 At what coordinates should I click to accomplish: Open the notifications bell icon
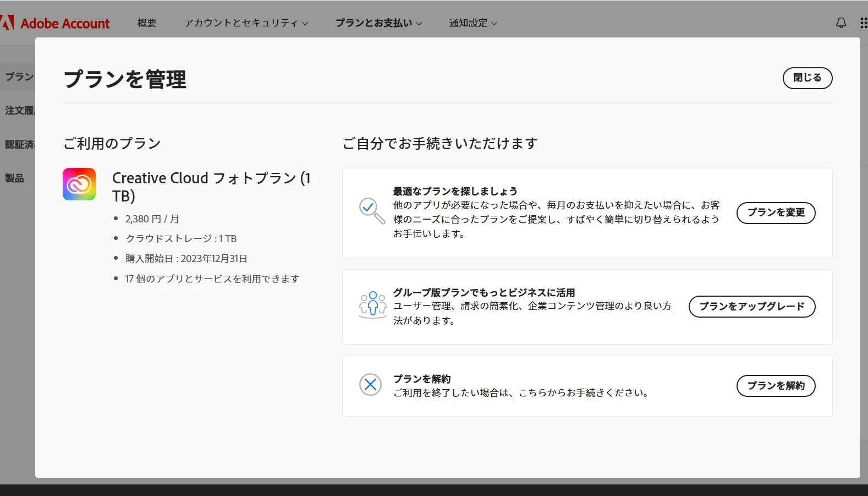pyautogui.click(x=841, y=23)
